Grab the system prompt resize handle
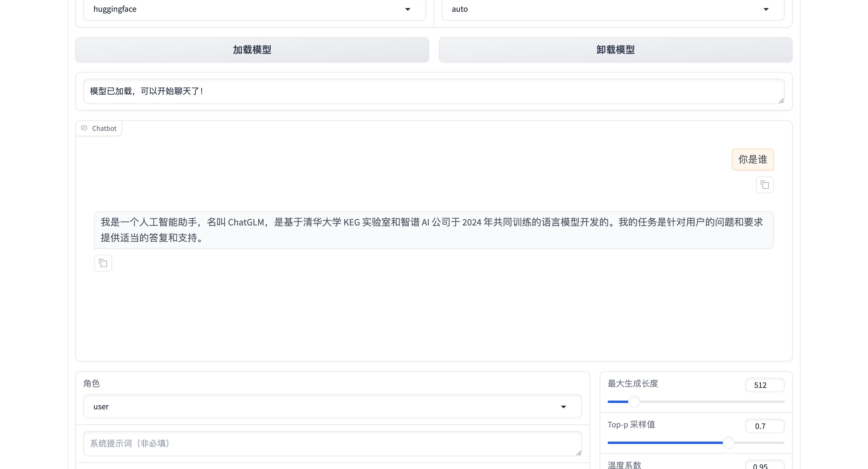 (x=579, y=453)
